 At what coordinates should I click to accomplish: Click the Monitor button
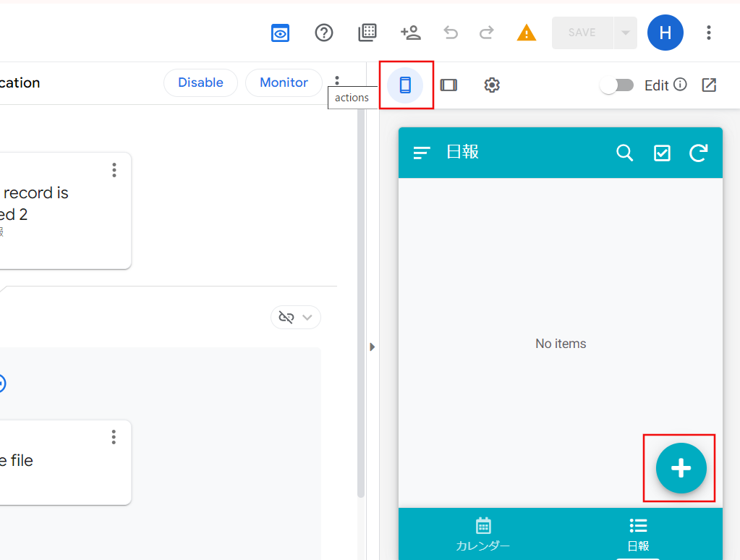coord(284,82)
